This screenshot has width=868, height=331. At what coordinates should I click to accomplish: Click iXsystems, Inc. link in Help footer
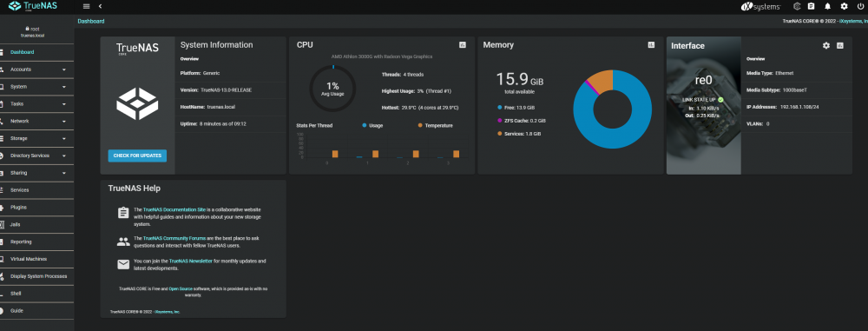(168, 312)
